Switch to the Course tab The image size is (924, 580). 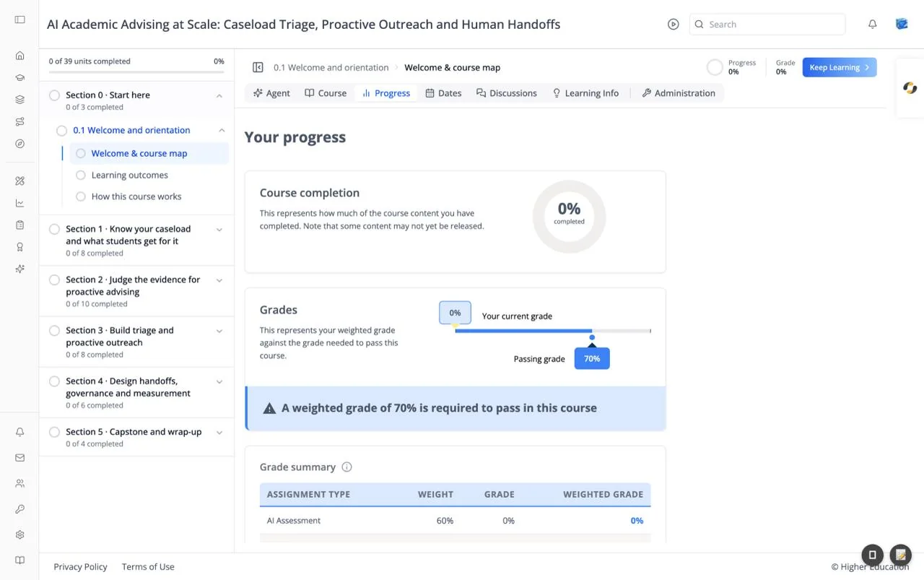coord(326,93)
